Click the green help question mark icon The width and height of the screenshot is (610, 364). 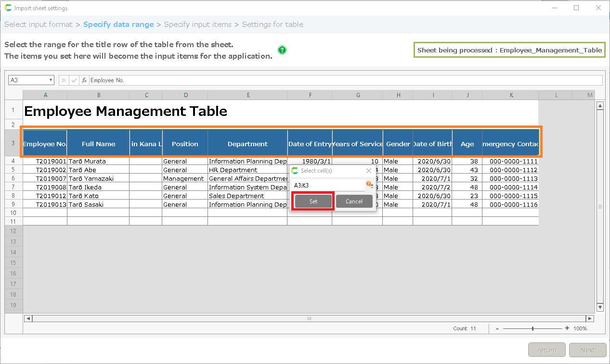tap(282, 50)
